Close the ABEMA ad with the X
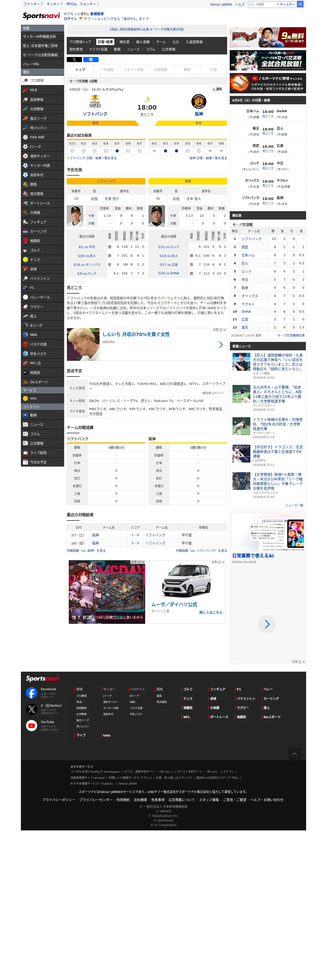Viewport: 327px width, 980px height. pos(225,330)
